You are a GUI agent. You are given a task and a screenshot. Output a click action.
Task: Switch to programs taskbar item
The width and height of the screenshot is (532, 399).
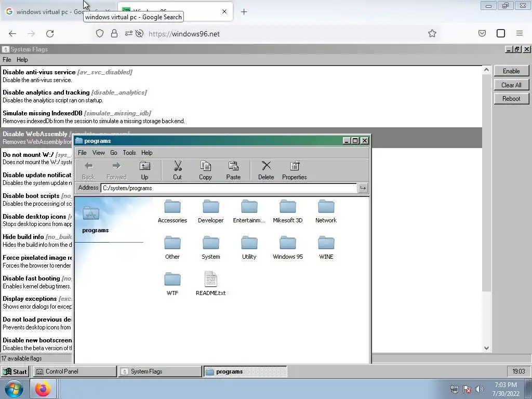(x=245, y=371)
